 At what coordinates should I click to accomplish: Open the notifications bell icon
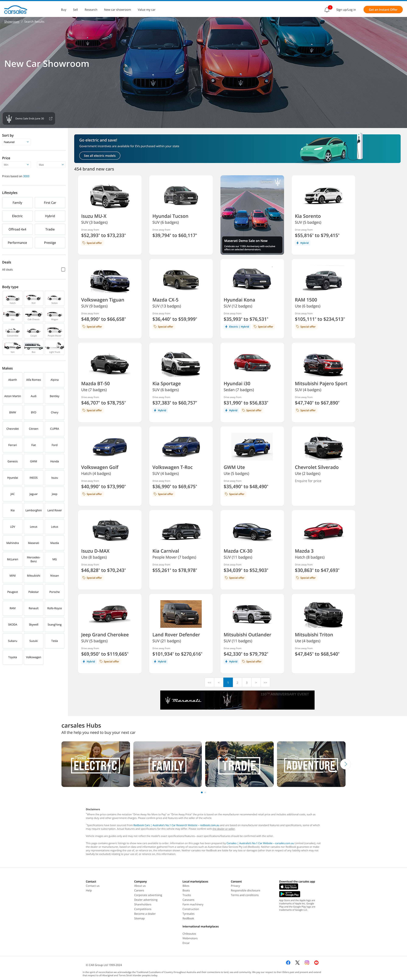327,10
